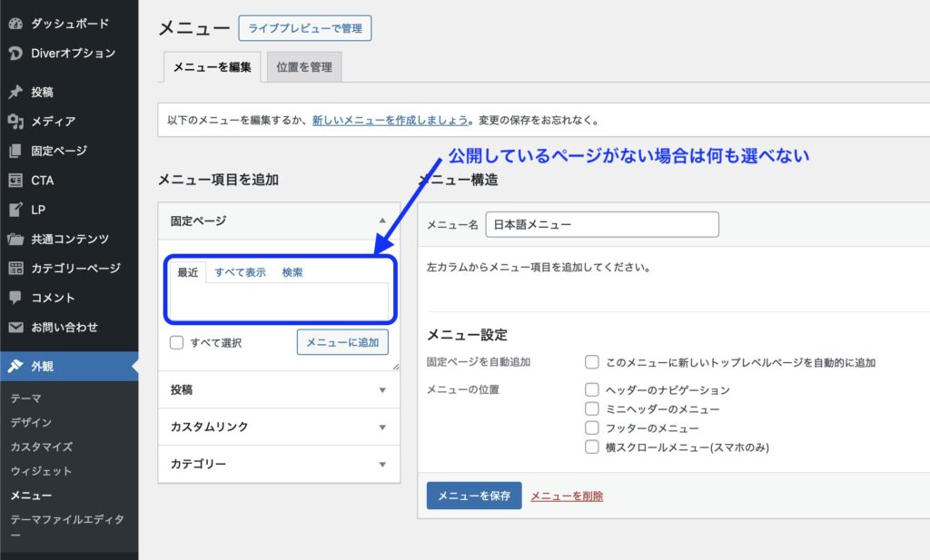The width and height of the screenshot is (930, 560).
Task: Click the Media library icon
Action: click(x=15, y=122)
